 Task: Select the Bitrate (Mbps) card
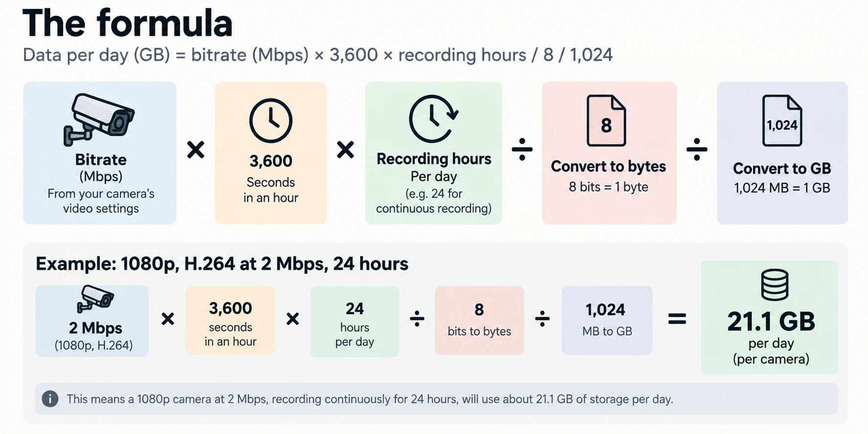[x=100, y=153]
